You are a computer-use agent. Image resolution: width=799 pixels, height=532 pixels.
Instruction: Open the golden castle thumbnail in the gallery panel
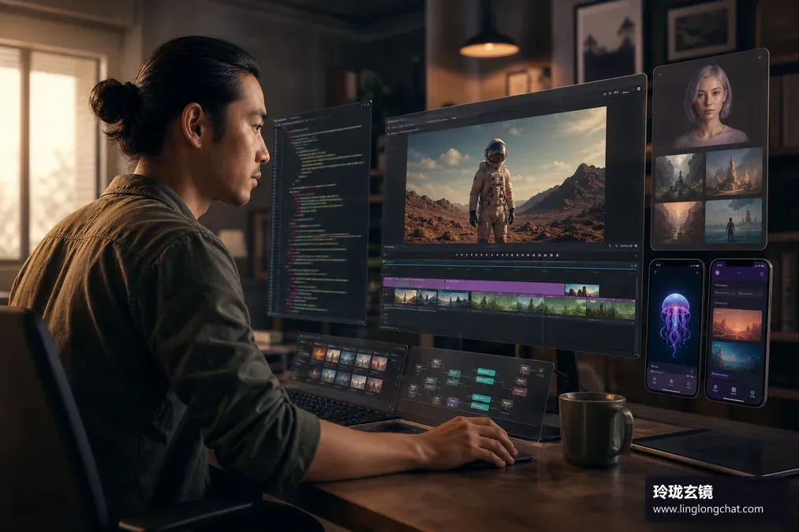click(734, 172)
